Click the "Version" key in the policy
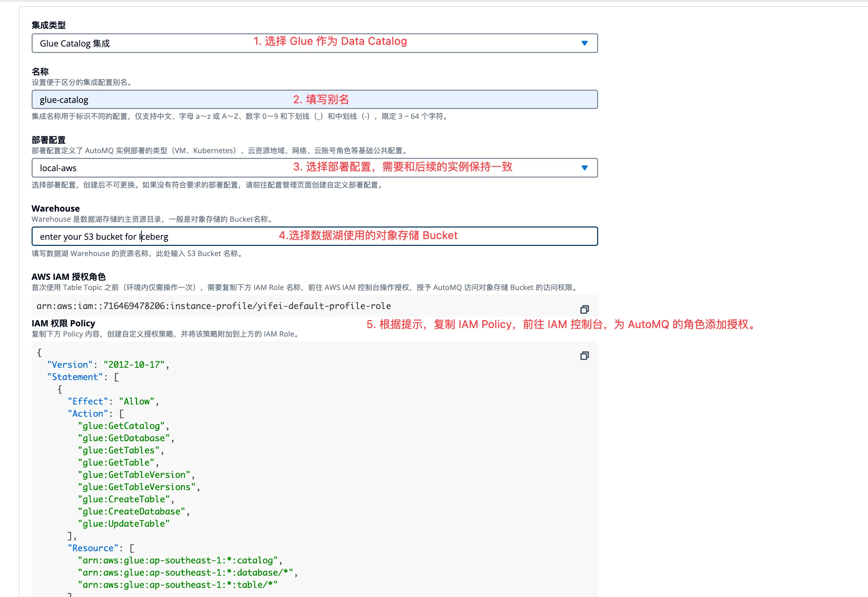This screenshot has width=868, height=597. [x=70, y=365]
